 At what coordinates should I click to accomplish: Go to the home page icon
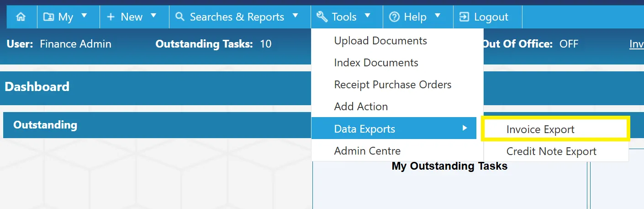tap(21, 17)
